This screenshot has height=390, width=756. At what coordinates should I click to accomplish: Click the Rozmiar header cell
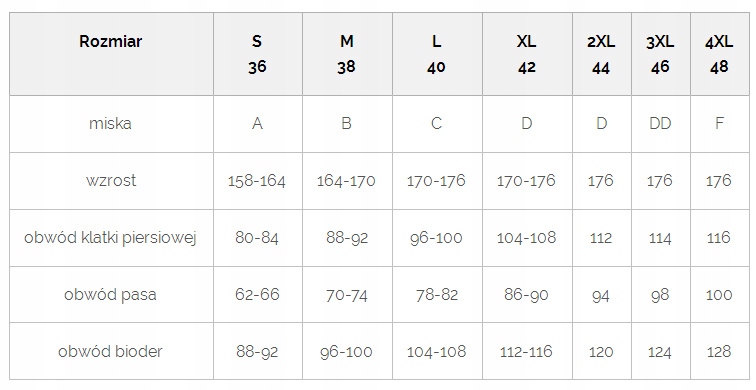[x=111, y=54]
